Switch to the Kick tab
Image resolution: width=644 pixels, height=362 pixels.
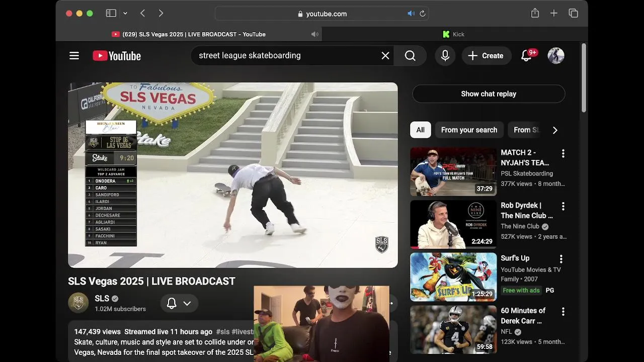[454, 34]
